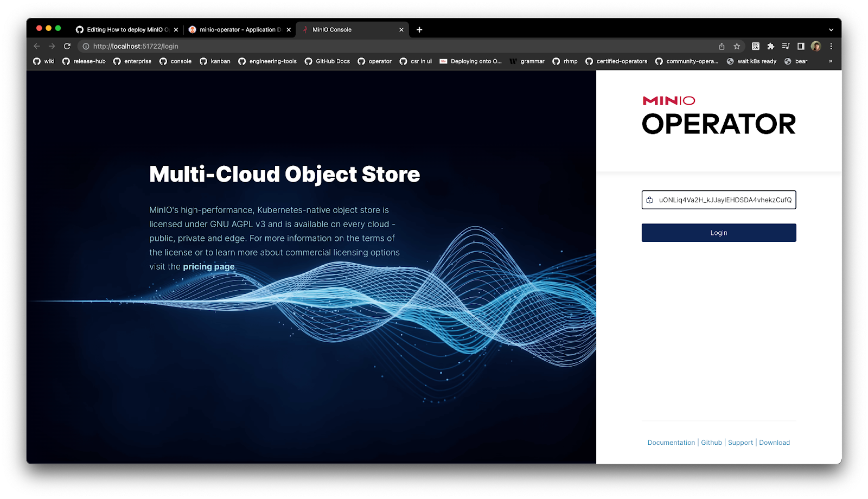Open the media controls playlist icon
Viewport: 868px width, 499px height.
(786, 46)
